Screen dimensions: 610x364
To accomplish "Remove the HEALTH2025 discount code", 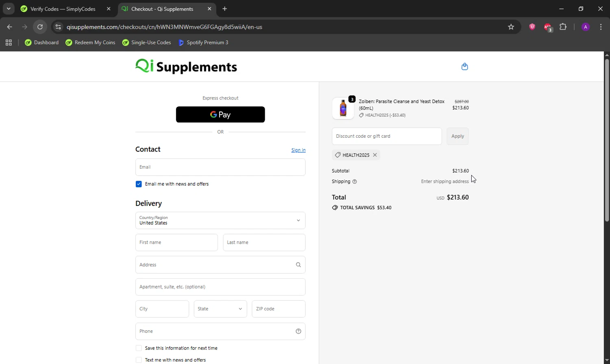I will tap(375, 155).
